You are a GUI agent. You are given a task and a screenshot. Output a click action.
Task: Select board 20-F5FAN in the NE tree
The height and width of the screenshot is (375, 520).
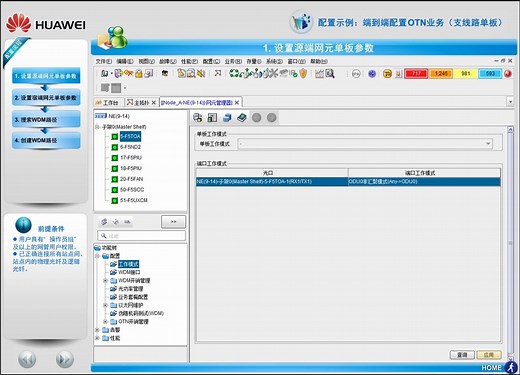click(x=131, y=179)
